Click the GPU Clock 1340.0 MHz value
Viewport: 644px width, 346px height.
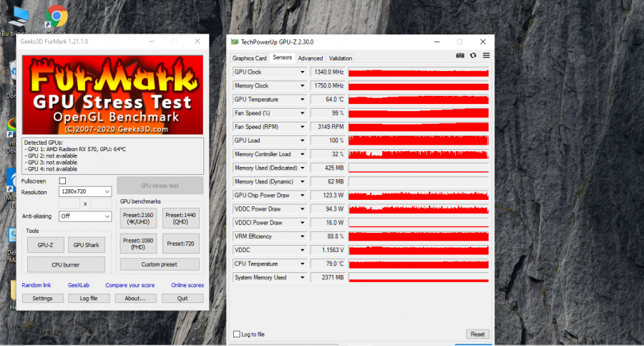click(328, 72)
